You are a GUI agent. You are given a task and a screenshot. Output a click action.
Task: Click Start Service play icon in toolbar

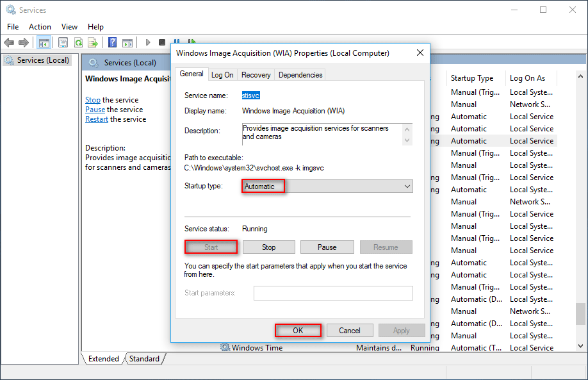click(x=148, y=42)
